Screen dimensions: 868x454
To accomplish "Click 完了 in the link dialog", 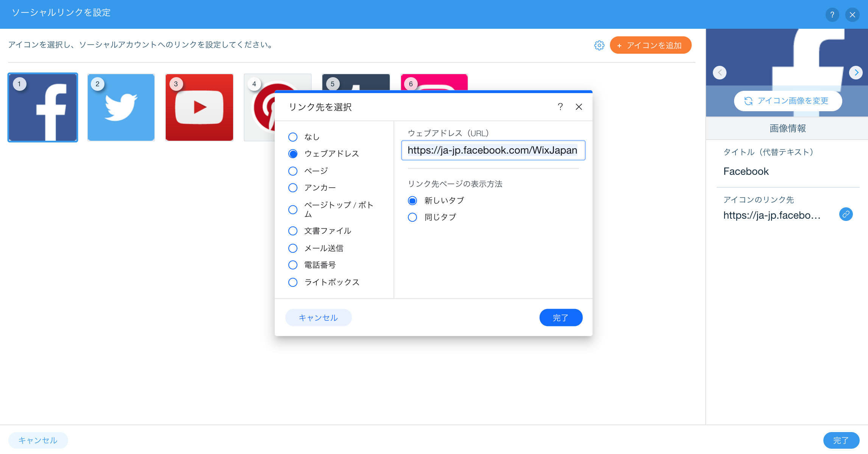I will (561, 317).
